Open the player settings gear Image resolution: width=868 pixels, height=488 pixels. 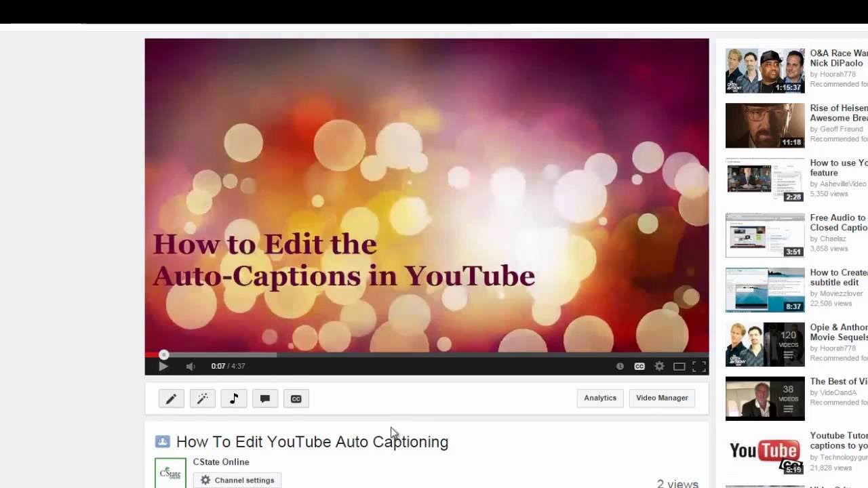(x=659, y=366)
